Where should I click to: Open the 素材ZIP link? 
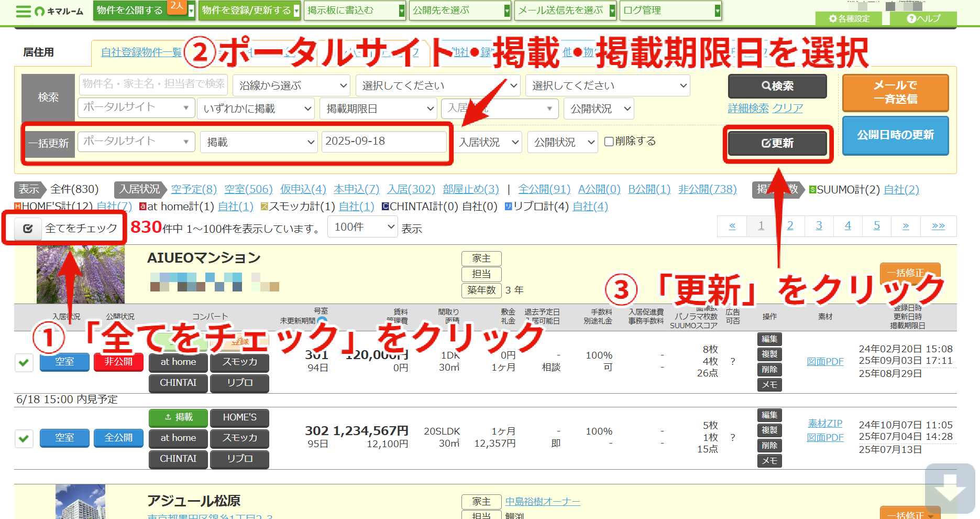click(x=825, y=424)
